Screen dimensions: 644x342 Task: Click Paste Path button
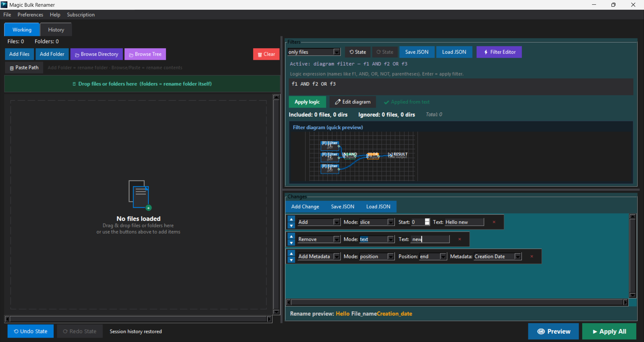[24, 67]
